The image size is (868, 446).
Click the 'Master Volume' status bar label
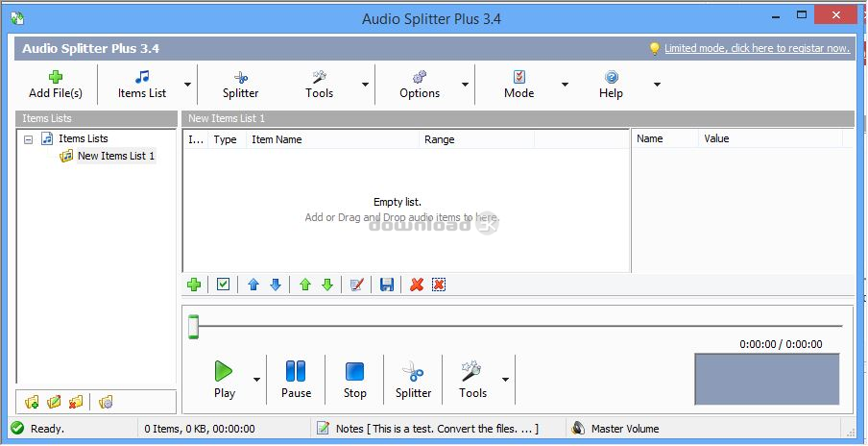625,429
